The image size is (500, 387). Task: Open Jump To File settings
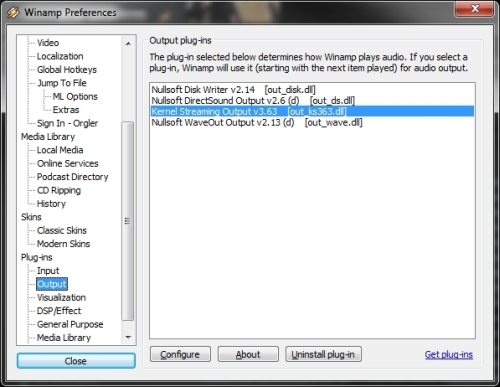(x=62, y=83)
